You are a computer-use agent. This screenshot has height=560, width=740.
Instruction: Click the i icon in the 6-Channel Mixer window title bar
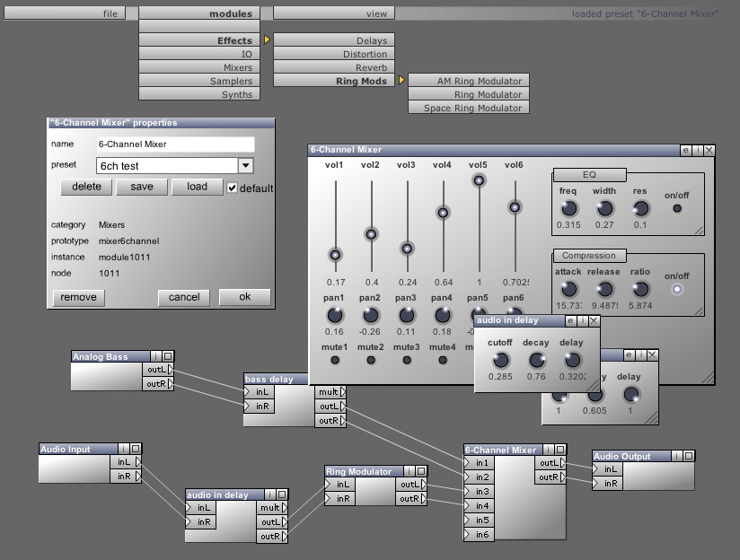[x=698, y=150]
